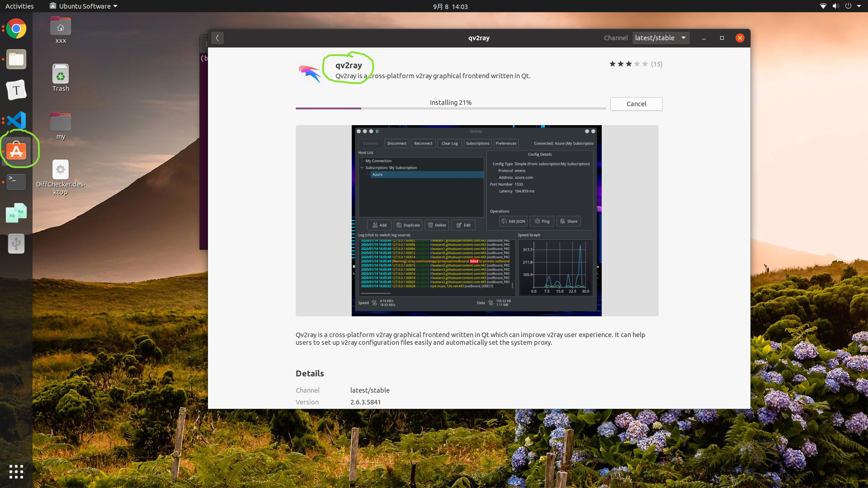Cancel the qv2ray installation
Image resolution: width=868 pixels, height=488 pixels.
click(x=636, y=103)
